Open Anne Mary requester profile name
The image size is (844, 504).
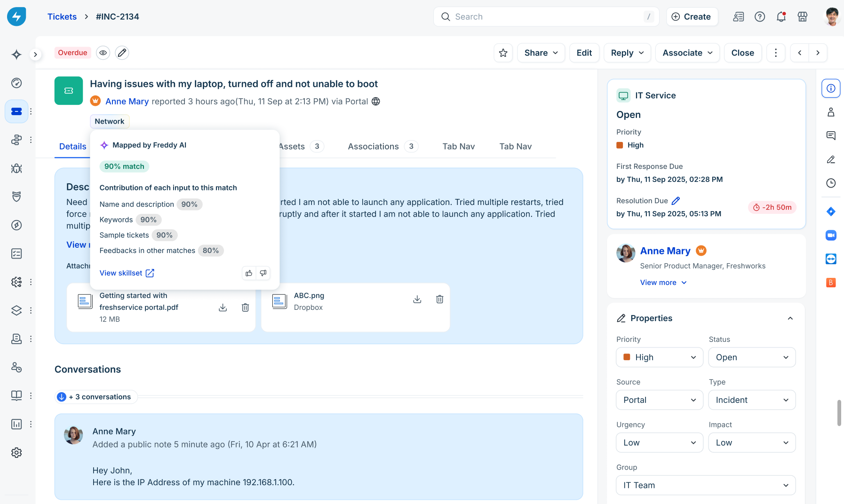(665, 251)
